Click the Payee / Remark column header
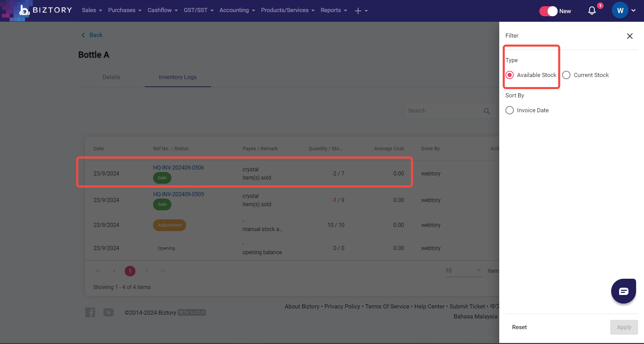Viewport: 644px width, 344px height. tap(260, 149)
